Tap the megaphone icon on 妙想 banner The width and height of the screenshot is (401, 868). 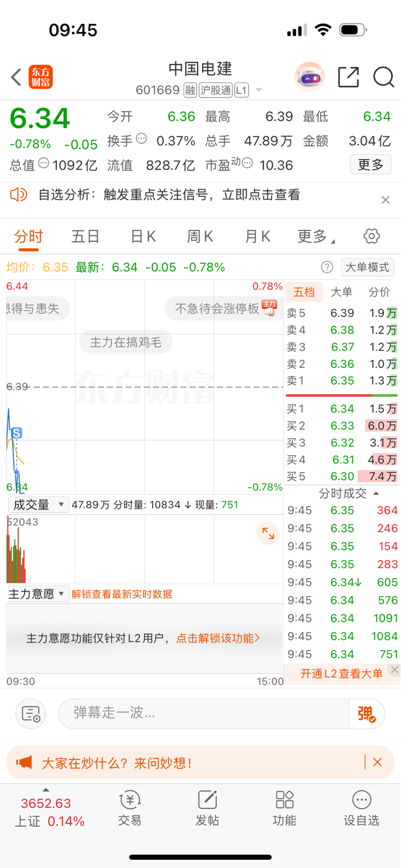(24, 763)
